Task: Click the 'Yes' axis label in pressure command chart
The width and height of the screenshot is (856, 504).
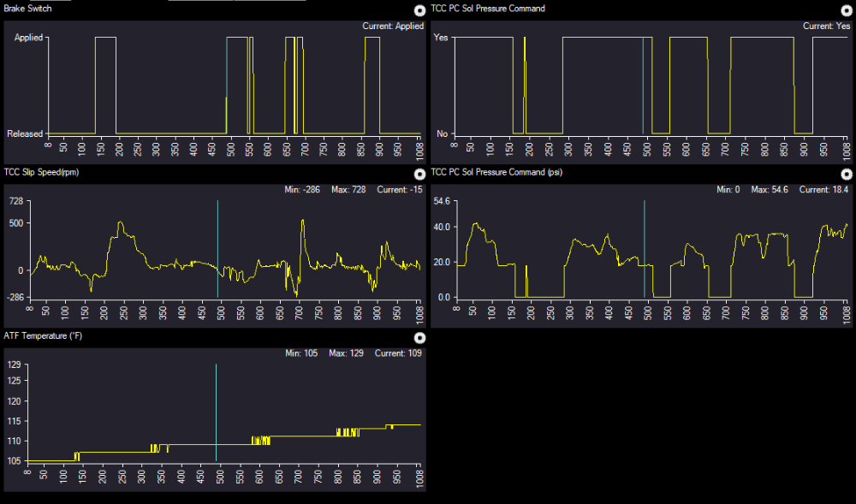Action: (x=441, y=38)
